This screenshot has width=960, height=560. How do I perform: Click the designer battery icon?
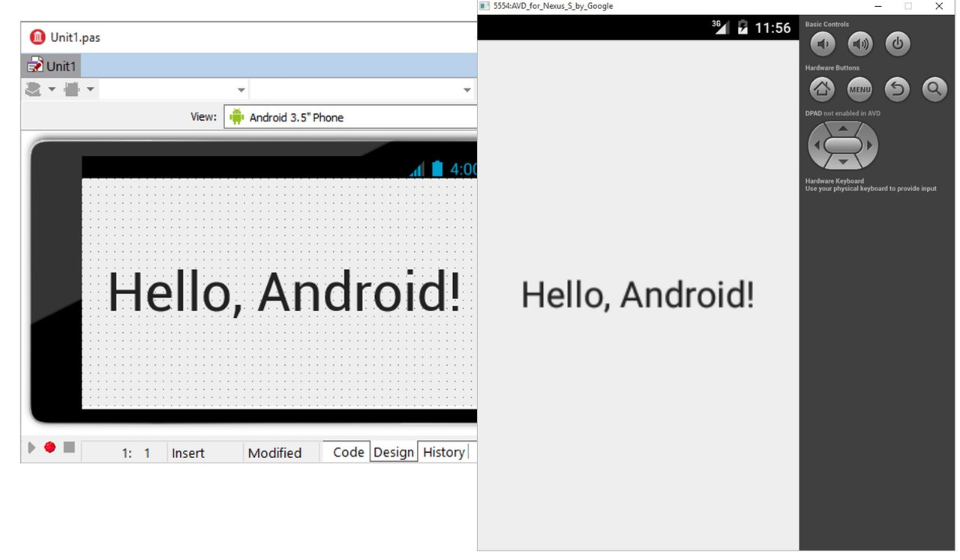(x=437, y=169)
